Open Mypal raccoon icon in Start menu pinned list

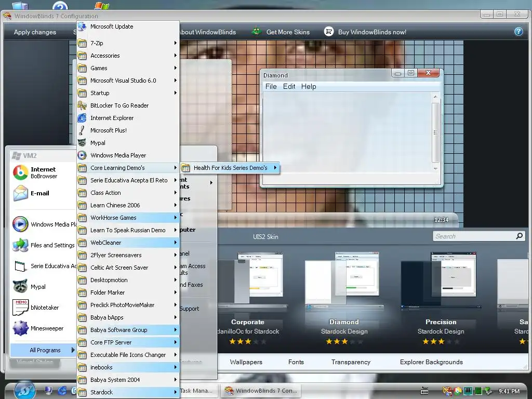click(20, 287)
